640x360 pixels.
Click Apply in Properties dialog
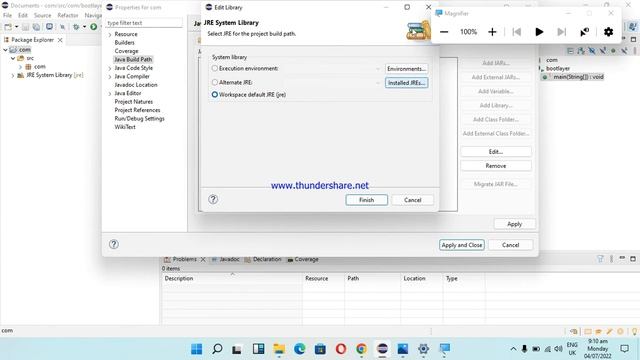pyautogui.click(x=514, y=224)
